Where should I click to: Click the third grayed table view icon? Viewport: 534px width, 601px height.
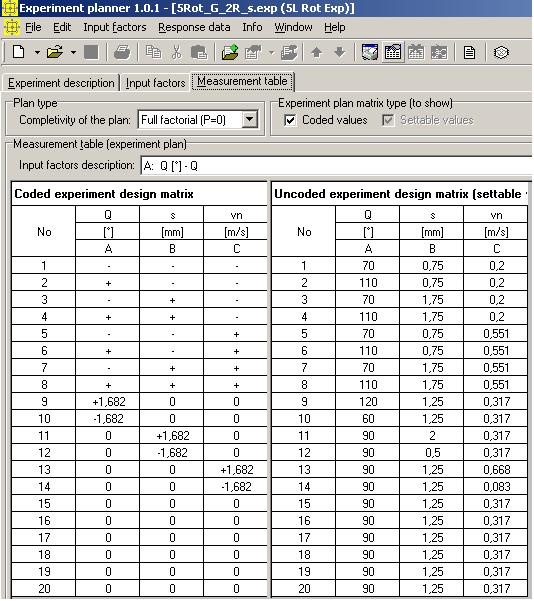416,52
